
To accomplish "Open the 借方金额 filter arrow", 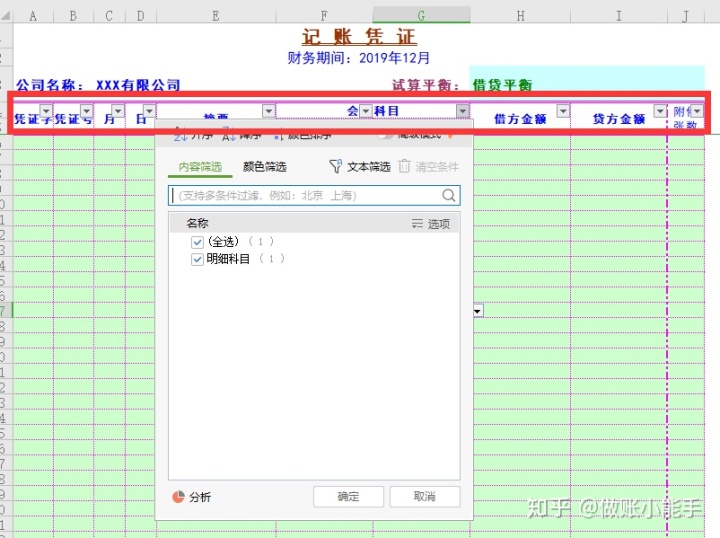I will 563,111.
